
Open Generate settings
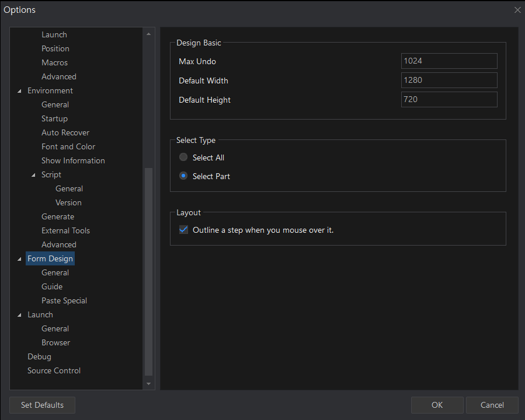(x=58, y=216)
